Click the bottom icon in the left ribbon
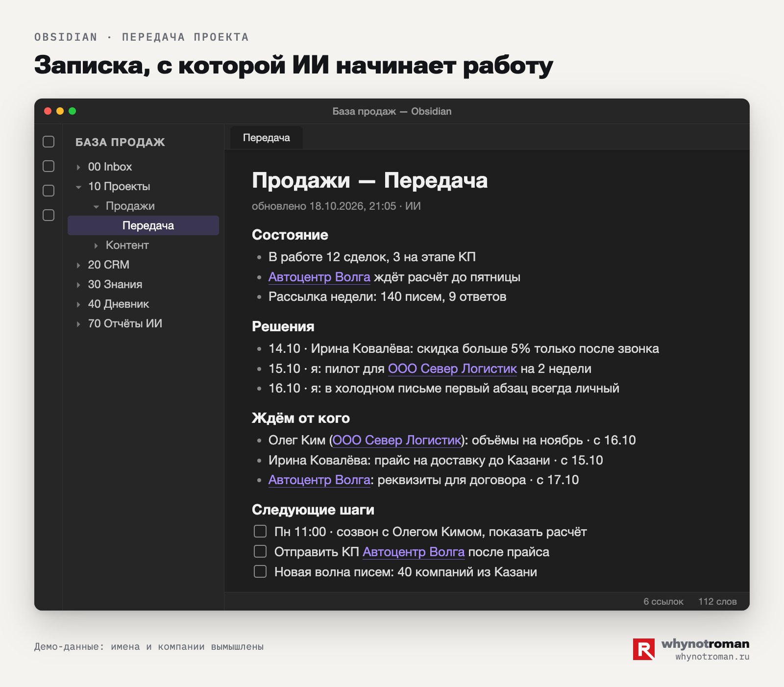The height and width of the screenshot is (687, 784). pos(49,215)
